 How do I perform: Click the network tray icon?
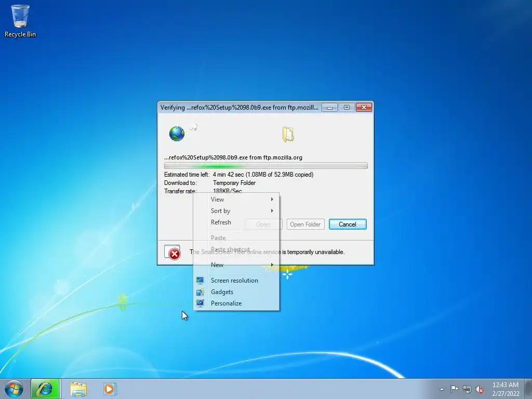point(467,389)
